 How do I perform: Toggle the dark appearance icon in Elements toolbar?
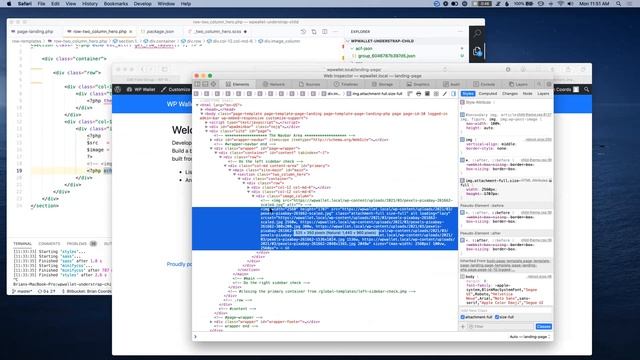point(427,94)
